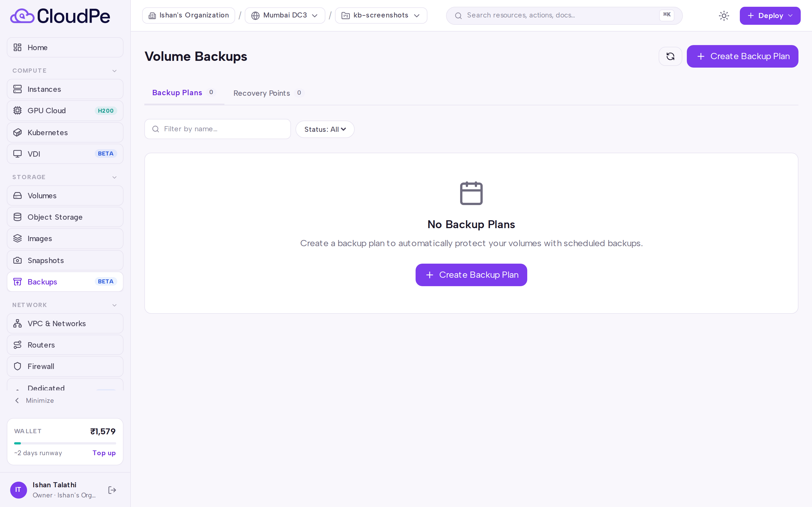Image resolution: width=812 pixels, height=507 pixels.
Task: Toggle the light/dark theme sun icon
Action: pyautogui.click(x=724, y=16)
